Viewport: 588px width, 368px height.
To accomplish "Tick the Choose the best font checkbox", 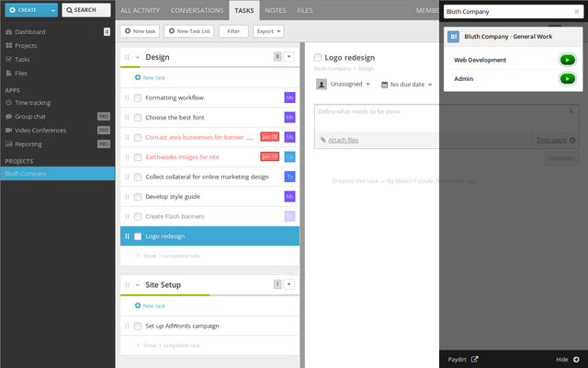I will click(138, 118).
